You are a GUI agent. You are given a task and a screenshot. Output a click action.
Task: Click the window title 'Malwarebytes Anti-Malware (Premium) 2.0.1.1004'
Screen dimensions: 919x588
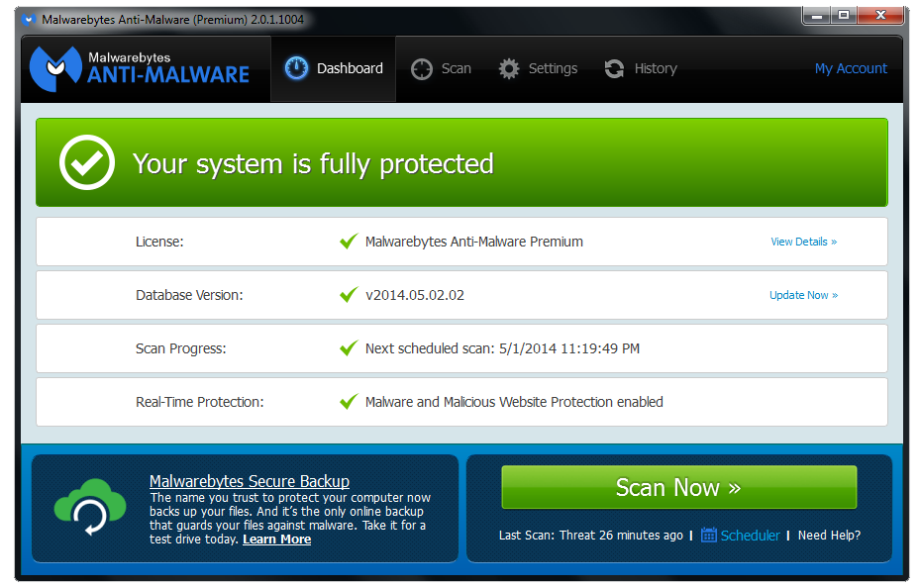pos(173,20)
